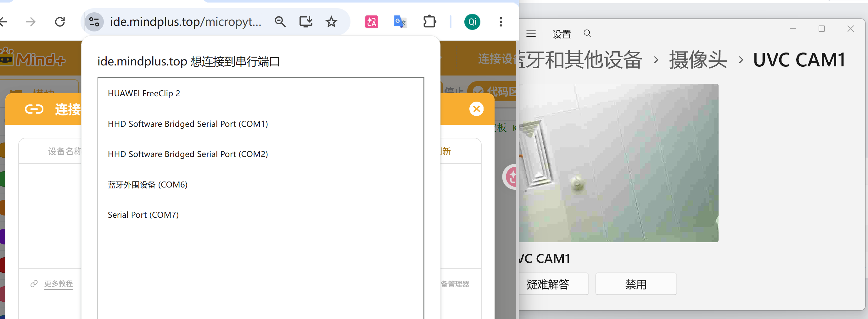Search in the Settings window
The width and height of the screenshot is (868, 319).
[x=587, y=34]
